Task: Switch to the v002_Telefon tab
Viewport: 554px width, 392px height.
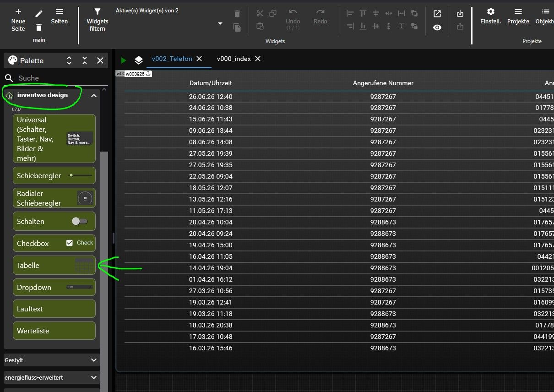Action: [x=172, y=59]
